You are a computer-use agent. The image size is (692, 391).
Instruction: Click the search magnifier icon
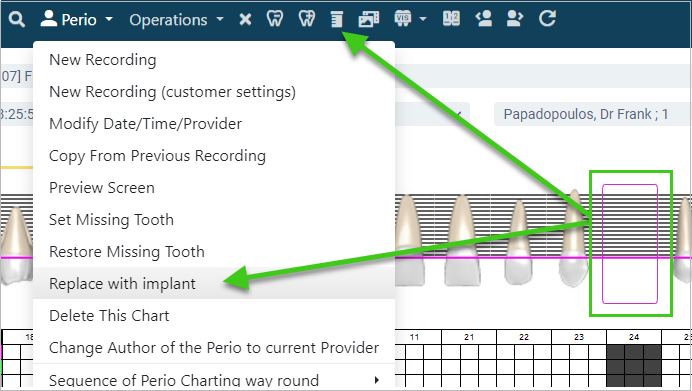tap(16, 19)
